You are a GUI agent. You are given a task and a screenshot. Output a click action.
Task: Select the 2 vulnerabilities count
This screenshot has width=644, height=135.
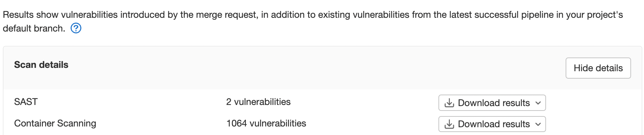tap(258, 102)
